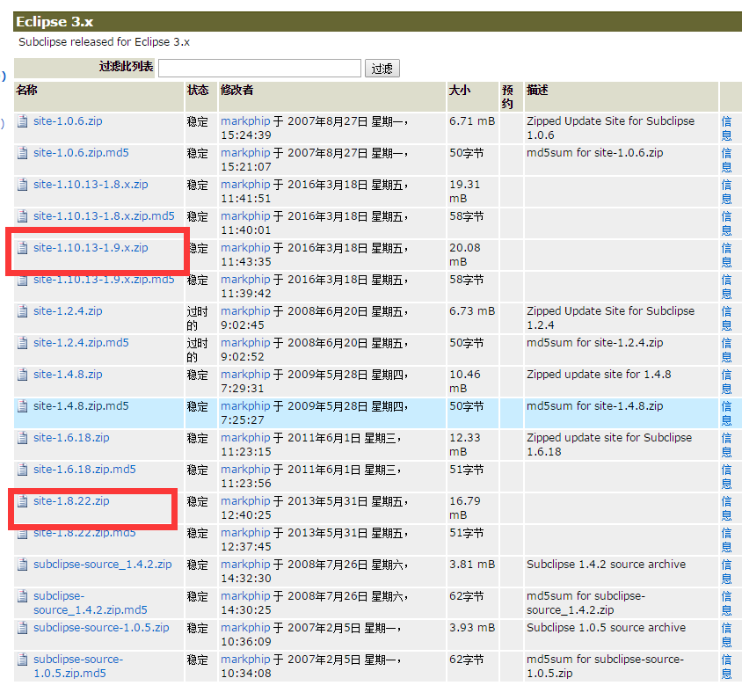Open 信息 link for site-1.10.13-1.9.x.zip row

[726, 255]
